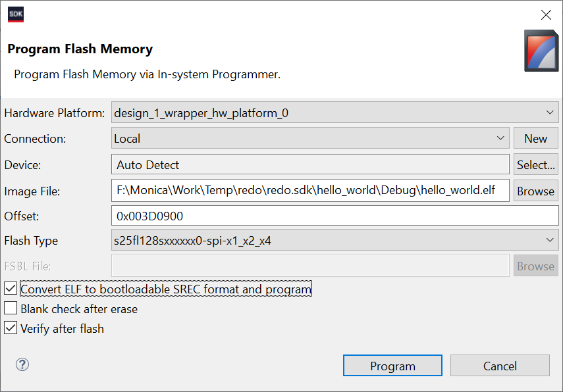Click the 'Device:' label

pyautogui.click(x=22, y=165)
